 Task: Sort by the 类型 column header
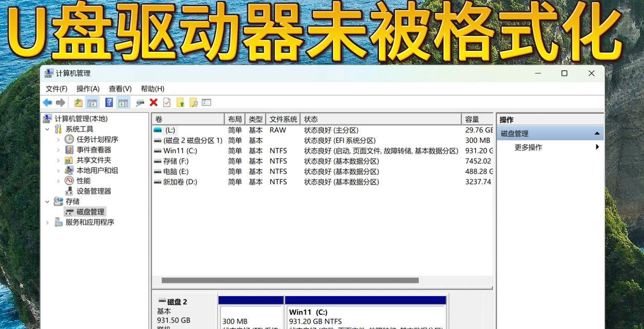(x=256, y=119)
